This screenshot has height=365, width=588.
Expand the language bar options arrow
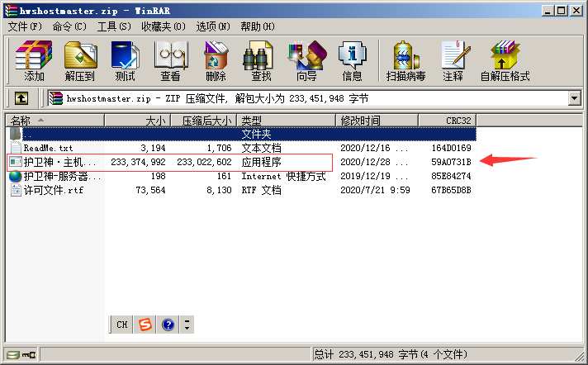(x=187, y=325)
